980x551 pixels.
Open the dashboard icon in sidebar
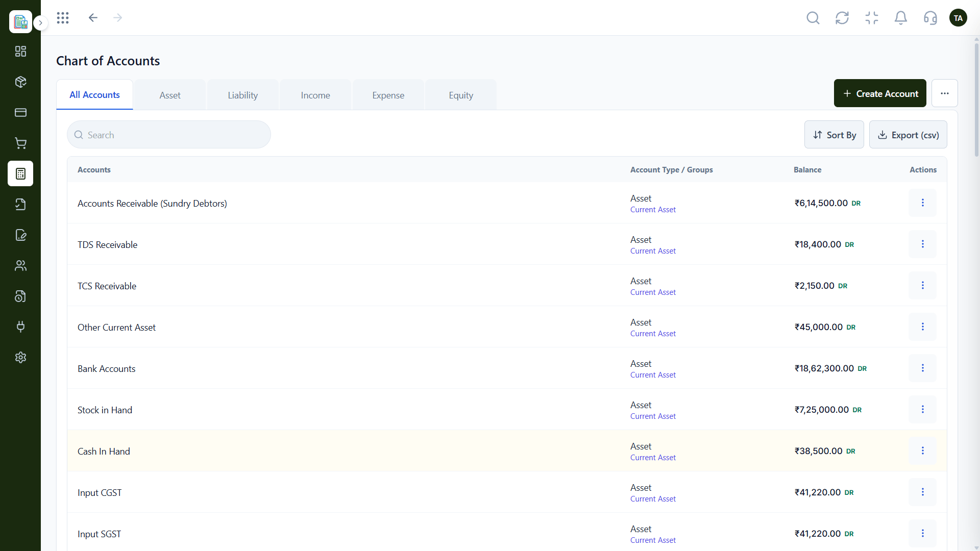[x=20, y=52]
